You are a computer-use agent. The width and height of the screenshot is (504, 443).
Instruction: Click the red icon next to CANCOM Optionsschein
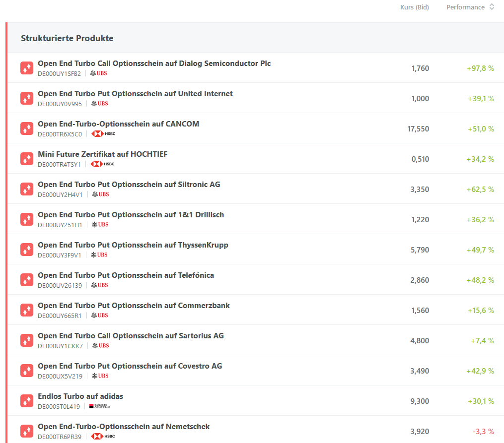pyautogui.click(x=27, y=128)
